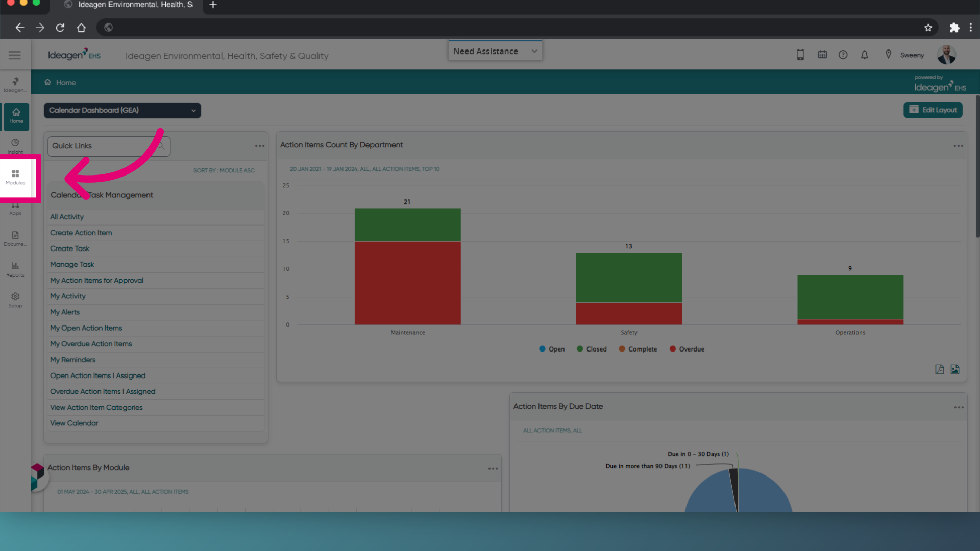This screenshot has height=551, width=980.
Task: Open My Overdue Action Items link
Action: (91, 343)
